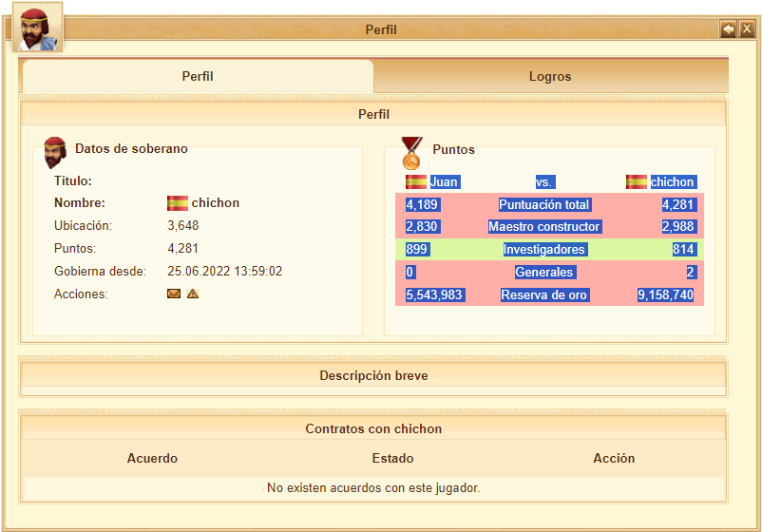Click the Spain flag beside Juan
This screenshot has width=762, height=532.
point(416,181)
